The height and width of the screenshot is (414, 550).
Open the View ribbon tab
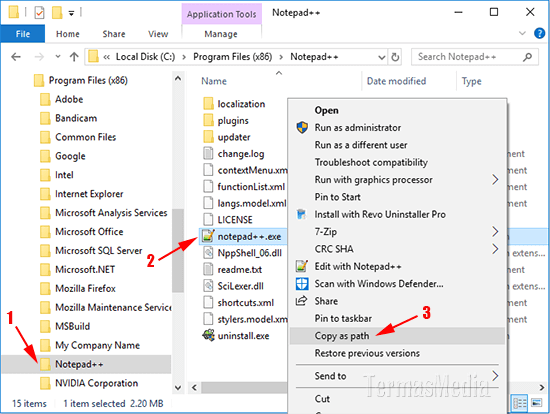158,34
